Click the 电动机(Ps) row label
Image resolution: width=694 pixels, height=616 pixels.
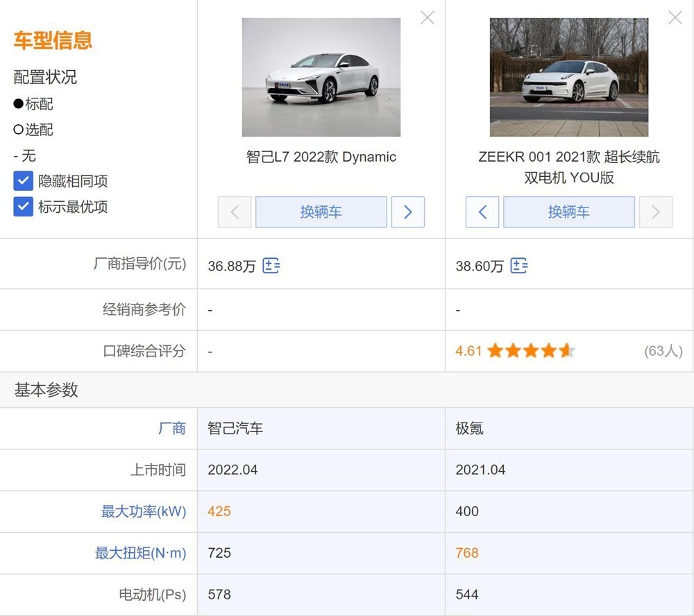click(153, 594)
